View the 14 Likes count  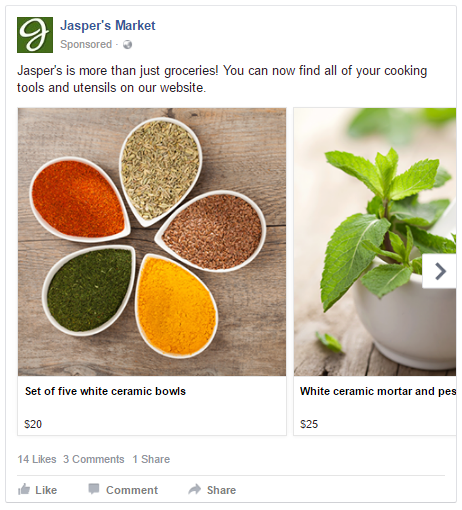coord(37,459)
